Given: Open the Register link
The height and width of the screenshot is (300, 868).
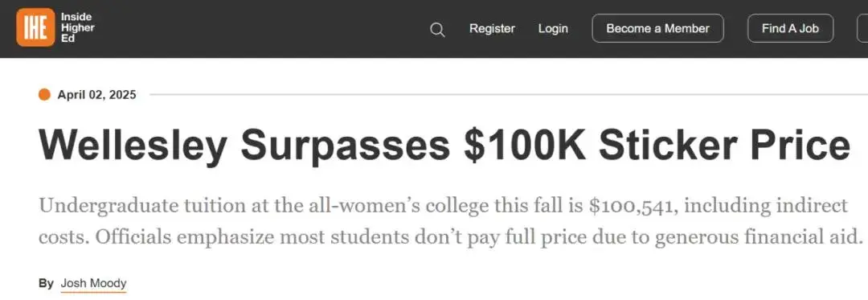Looking at the screenshot, I should pos(492,29).
